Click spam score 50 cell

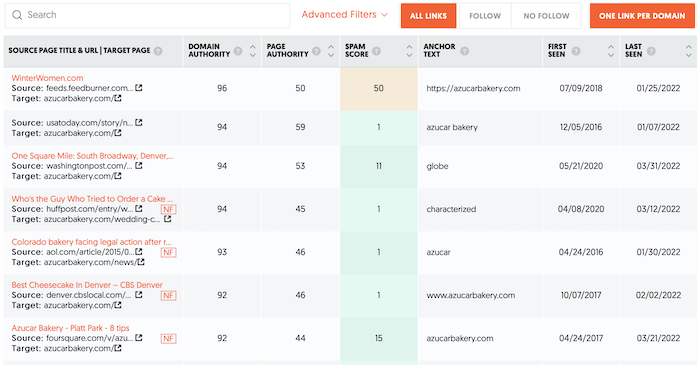(x=379, y=88)
